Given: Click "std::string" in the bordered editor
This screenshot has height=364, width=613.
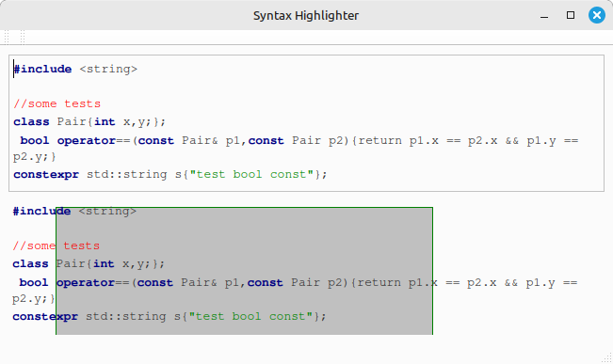Looking at the screenshot, I should (127, 175).
